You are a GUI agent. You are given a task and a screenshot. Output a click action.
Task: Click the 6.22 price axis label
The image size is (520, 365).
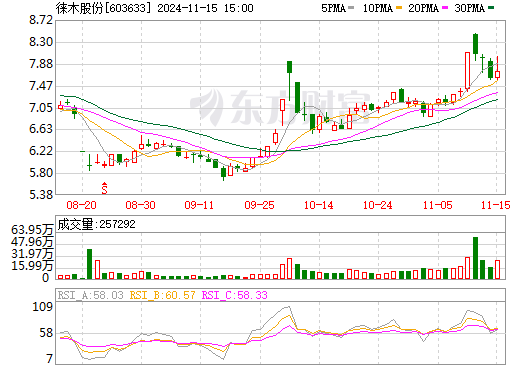click(41, 151)
